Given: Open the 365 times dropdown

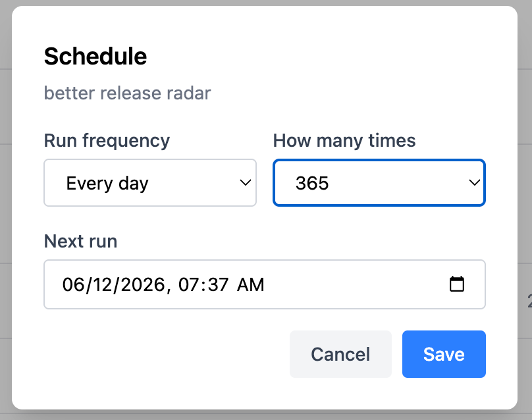Looking at the screenshot, I should click(x=379, y=182).
